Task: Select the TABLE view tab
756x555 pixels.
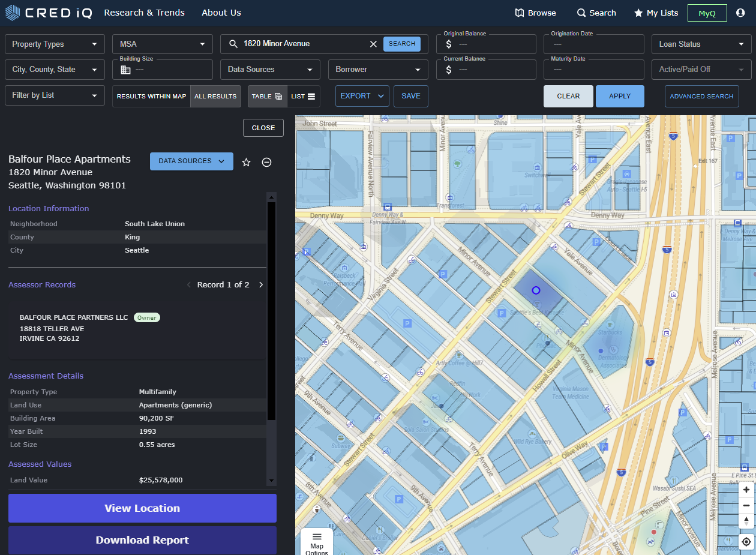Action: click(x=267, y=96)
